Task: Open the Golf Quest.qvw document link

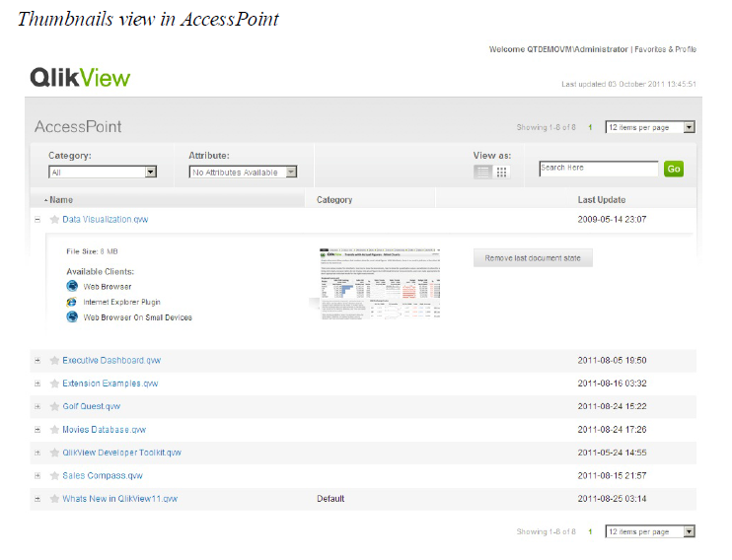Action: click(x=92, y=406)
